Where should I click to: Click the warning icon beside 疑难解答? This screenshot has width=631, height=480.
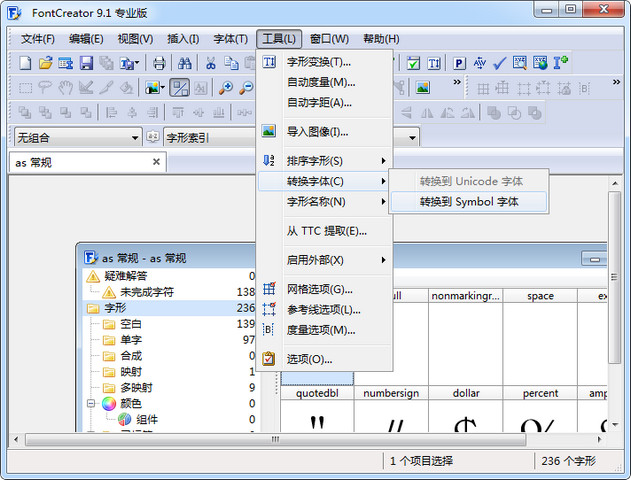[93, 276]
